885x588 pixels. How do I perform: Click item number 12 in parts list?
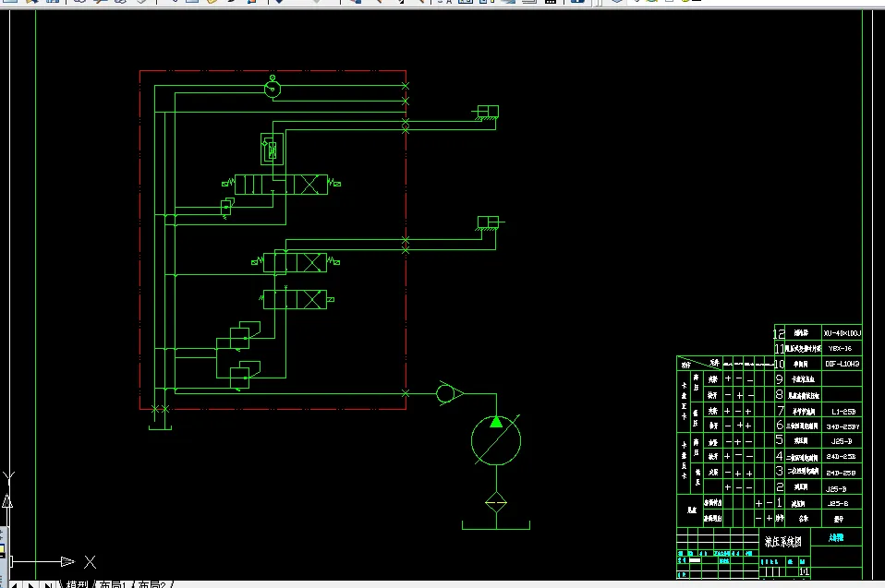tap(779, 334)
